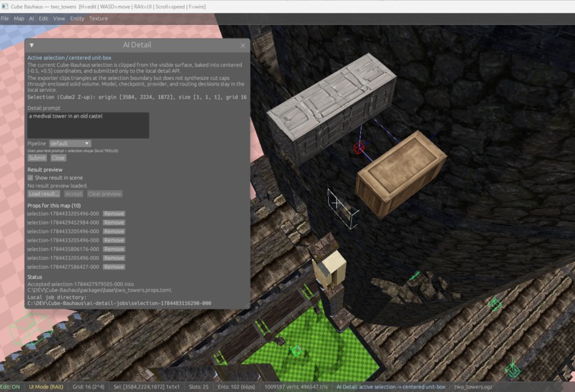575x392 pixels.
Task: Click the Clear preview button
Action: pyautogui.click(x=104, y=194)
